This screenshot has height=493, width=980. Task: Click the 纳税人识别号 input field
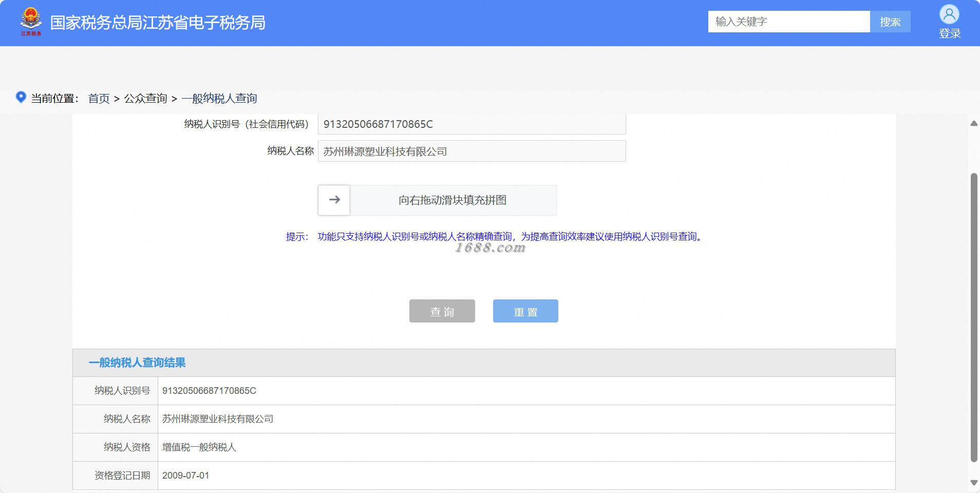point(472,124)
